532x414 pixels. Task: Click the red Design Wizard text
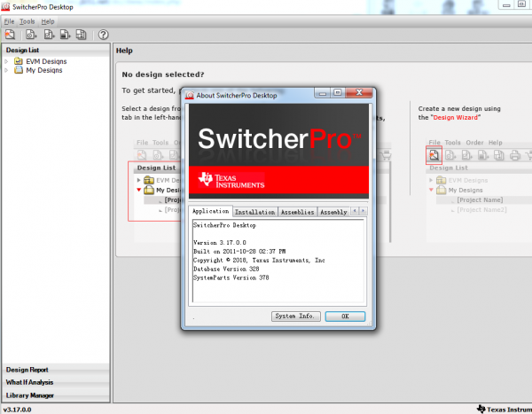pos(456,117)
